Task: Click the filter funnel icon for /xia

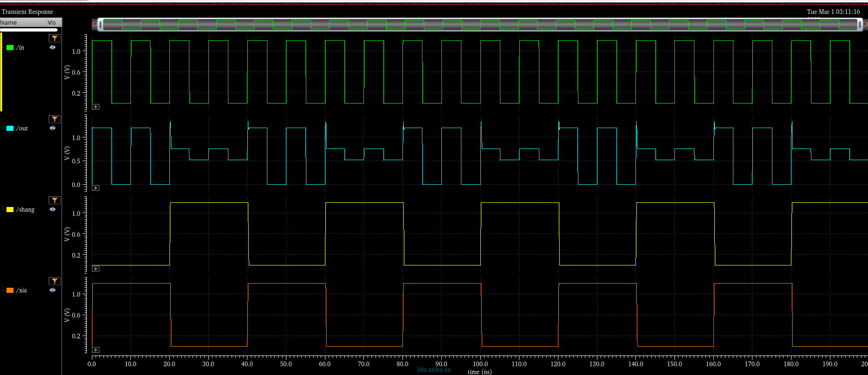Action: click(x=55, y=281)
